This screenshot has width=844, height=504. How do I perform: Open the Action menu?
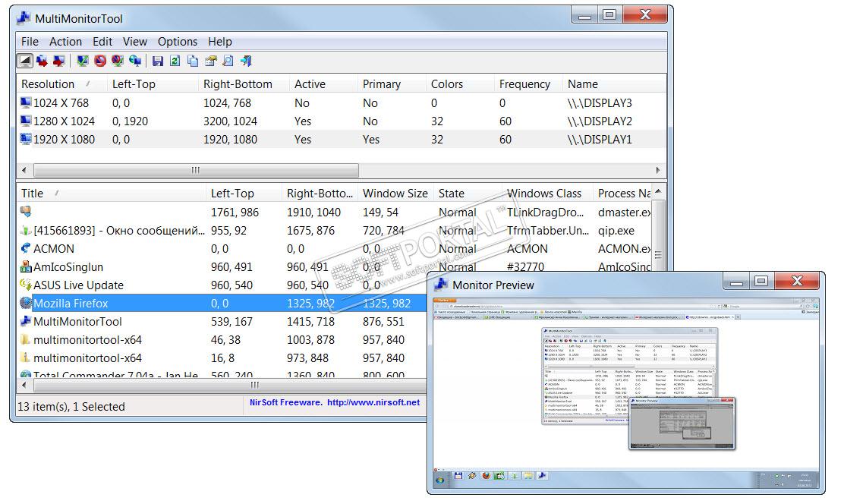coord(66,42)
